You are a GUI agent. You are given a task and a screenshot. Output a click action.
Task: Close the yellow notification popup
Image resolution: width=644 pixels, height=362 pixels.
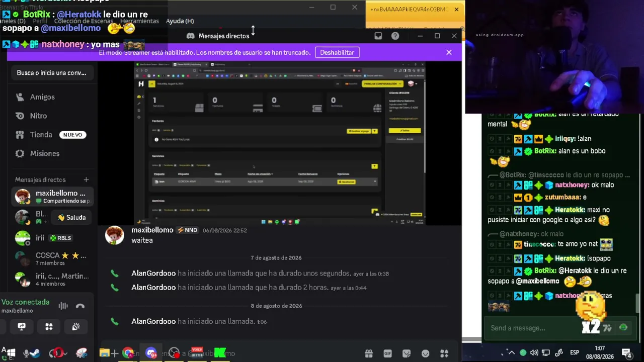click(x=456, y=9)
